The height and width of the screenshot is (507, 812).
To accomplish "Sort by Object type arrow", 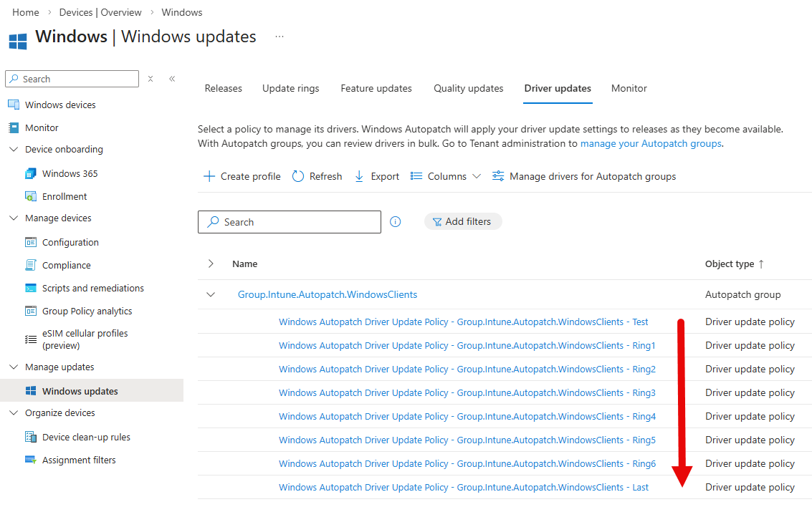I will 761,264.
